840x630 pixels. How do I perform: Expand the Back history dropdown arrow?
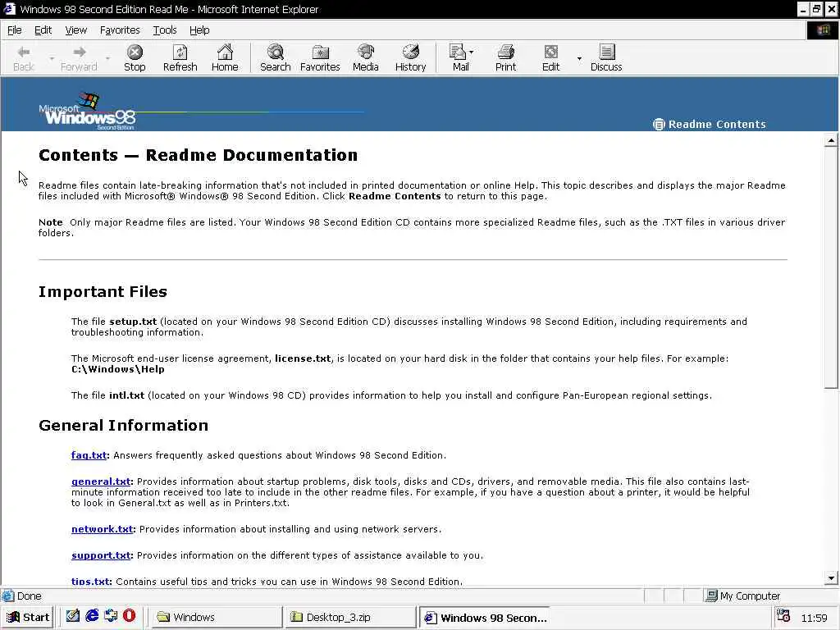point(52,58)
